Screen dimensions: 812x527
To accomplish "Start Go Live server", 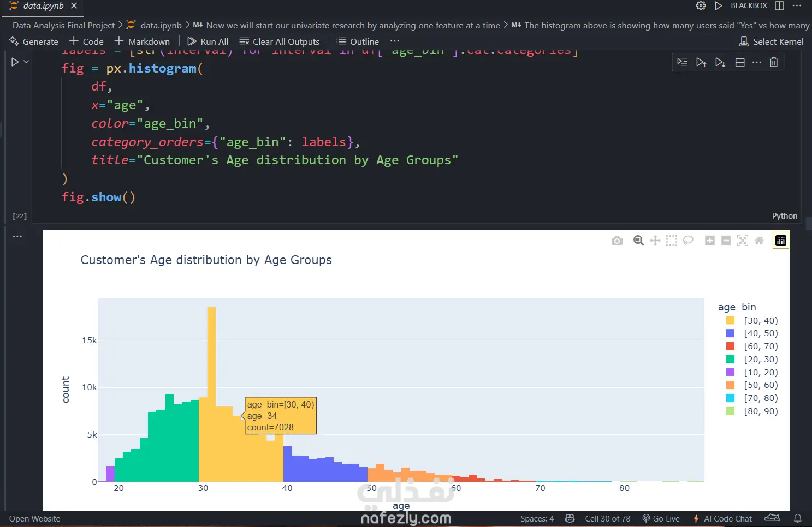I will [x=661, y=519].
